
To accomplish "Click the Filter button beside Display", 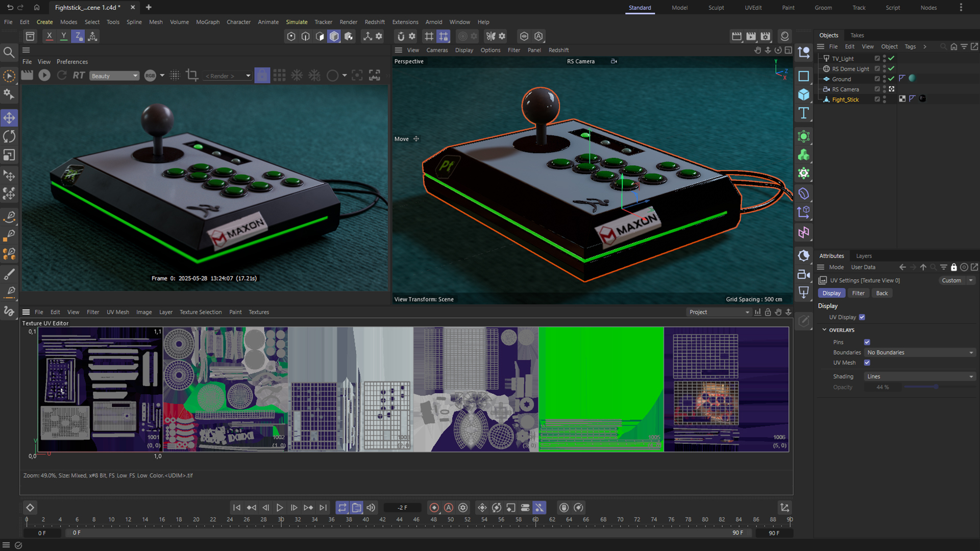I will tap(858, 293).
